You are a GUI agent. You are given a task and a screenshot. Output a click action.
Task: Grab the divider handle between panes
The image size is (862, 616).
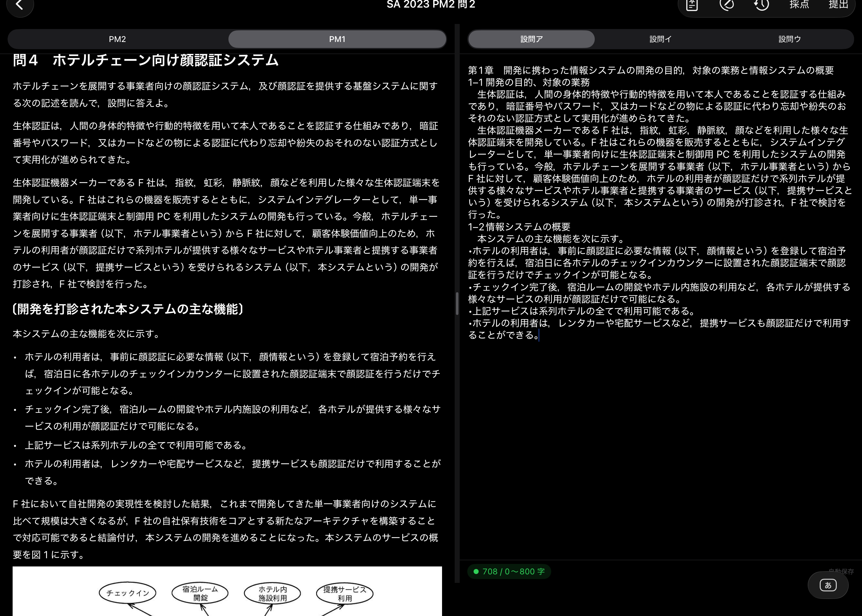point(457,304)
